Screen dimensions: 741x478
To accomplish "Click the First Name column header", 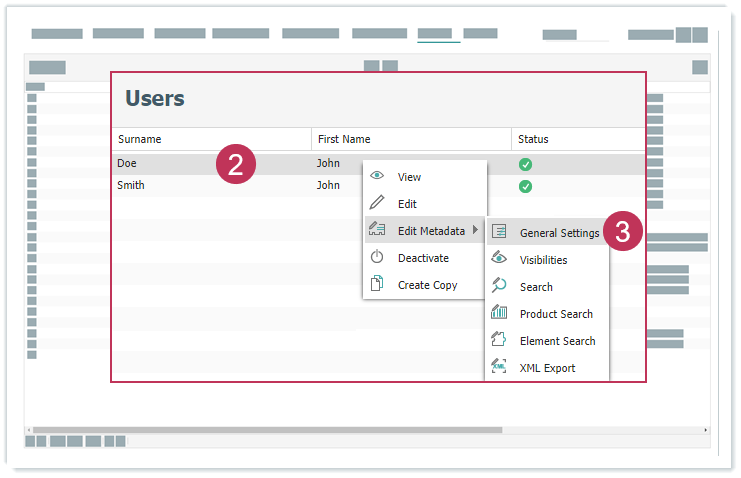I will [x=344, y=139].
